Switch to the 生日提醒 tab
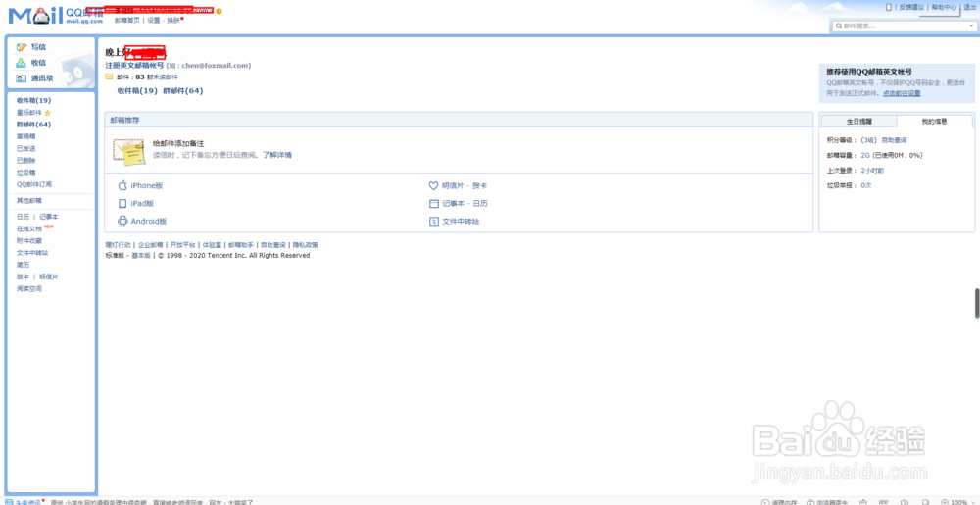 pos(858,122)
